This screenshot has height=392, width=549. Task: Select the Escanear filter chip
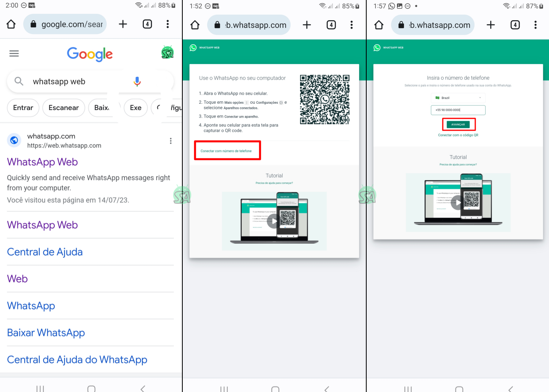point(63,108)
